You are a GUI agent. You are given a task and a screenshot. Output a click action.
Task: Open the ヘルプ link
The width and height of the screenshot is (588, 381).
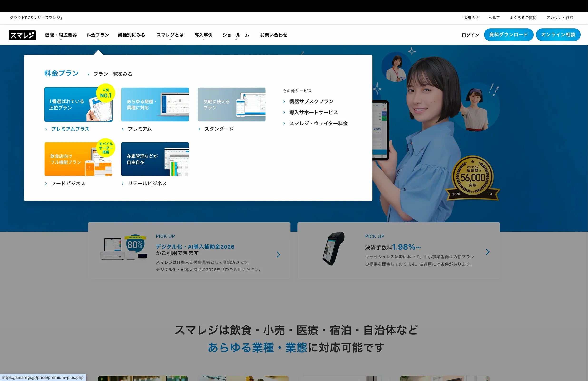pyautogui.click(x=494, y=18)
